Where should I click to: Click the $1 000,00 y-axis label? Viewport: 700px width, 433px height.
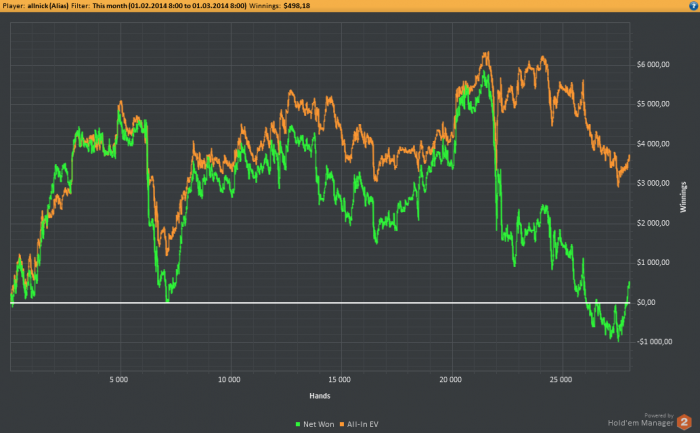click(653, 262)
